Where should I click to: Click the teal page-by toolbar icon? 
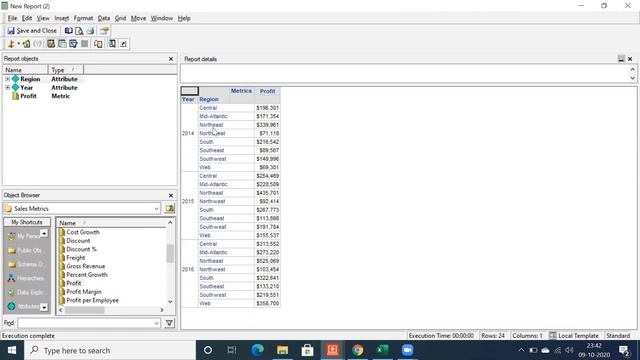click(112, 44)
